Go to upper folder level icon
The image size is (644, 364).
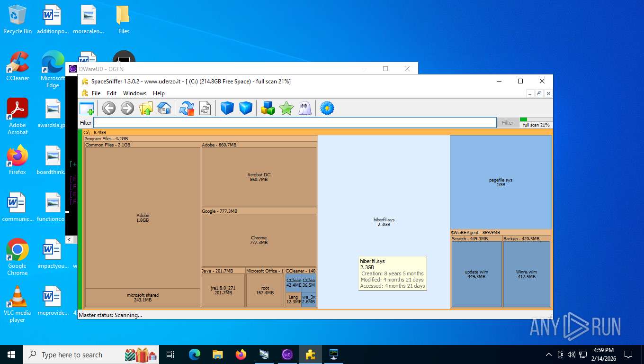click(146, 108)
